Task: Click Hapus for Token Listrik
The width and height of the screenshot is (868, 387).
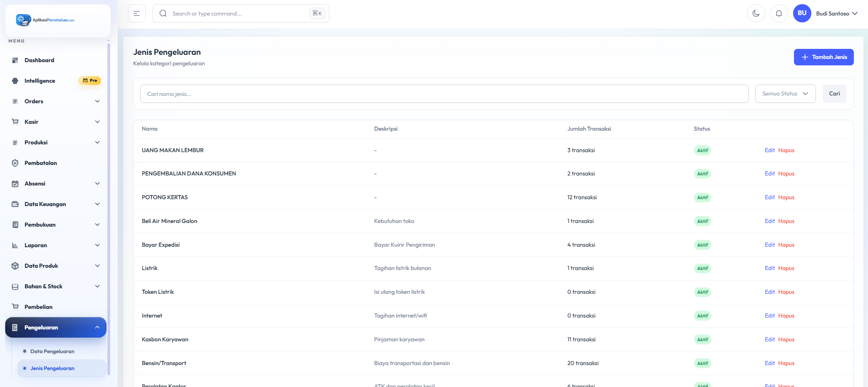Action: 786,292
